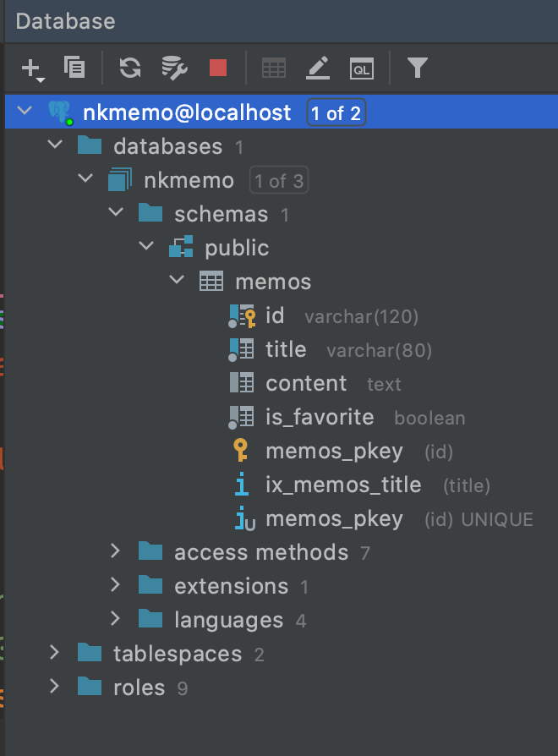
Task: Expand the tablespaces folder
Action: click(54, 652)
